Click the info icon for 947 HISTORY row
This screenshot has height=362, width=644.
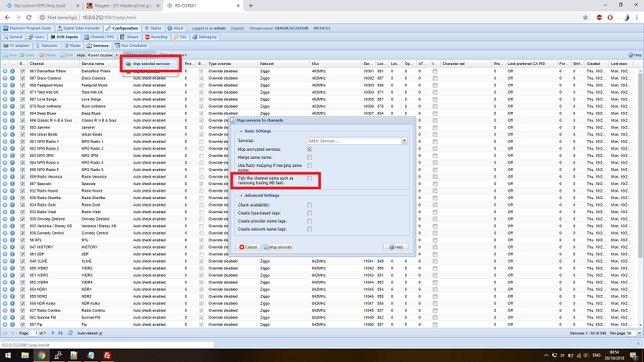[12, 247]
